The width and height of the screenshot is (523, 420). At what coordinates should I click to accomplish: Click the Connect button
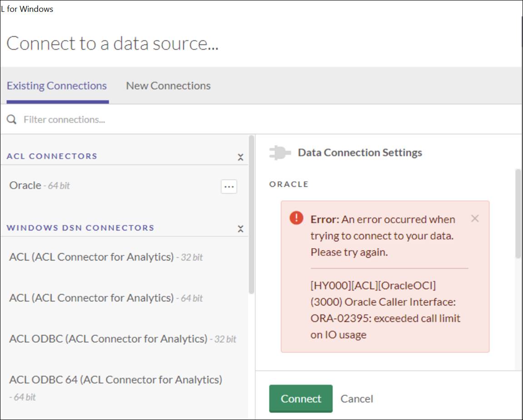click(x=300, y=398)
